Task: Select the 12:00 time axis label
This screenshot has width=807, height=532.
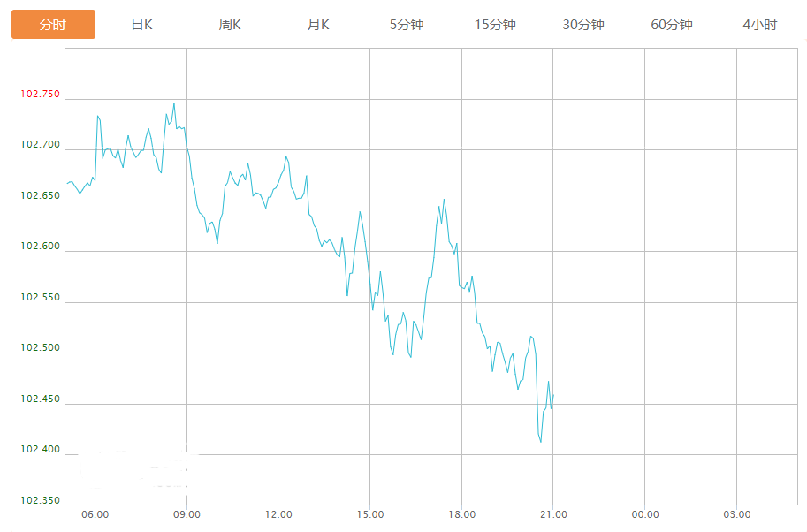Action: [x=278, y=514]
